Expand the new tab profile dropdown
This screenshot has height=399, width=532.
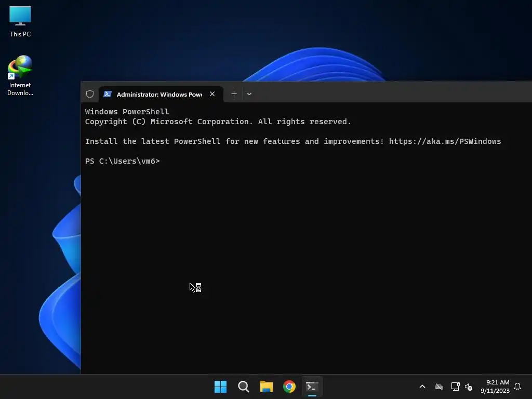(x=249, y=94)
